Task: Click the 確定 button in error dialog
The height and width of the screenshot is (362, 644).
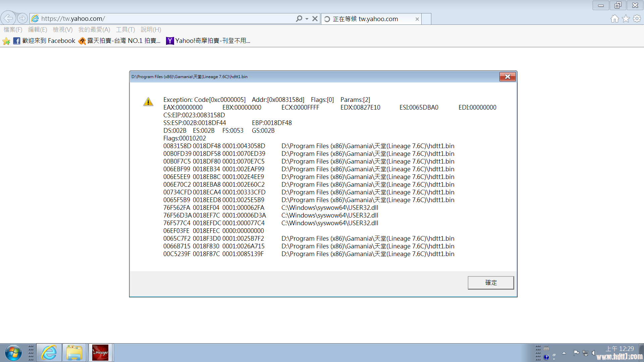Action: point(491,283)
